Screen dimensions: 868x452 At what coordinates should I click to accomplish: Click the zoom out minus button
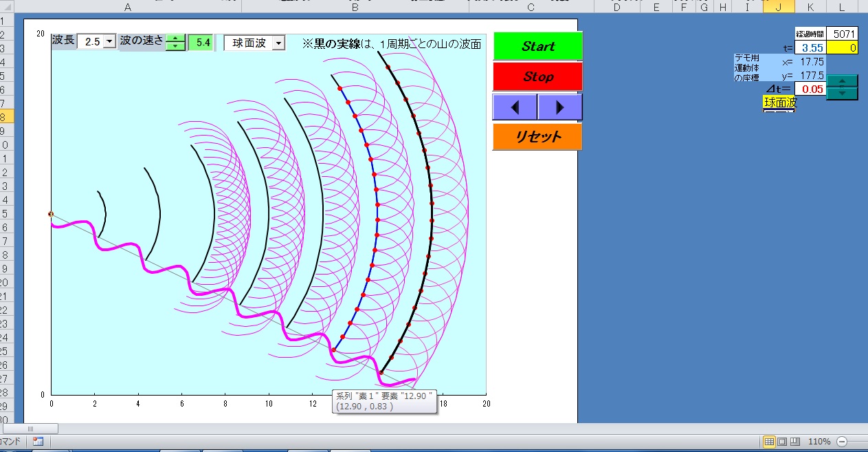(842, 441)
